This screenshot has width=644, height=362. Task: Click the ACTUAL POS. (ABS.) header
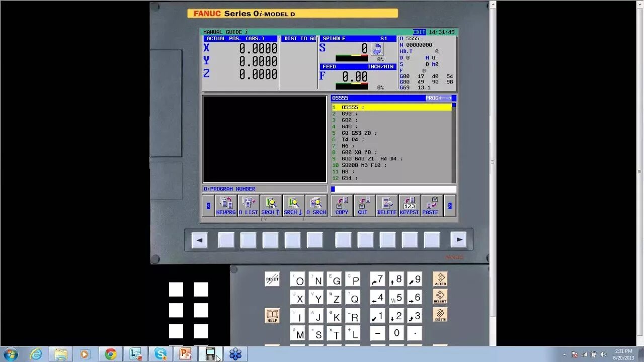[240, 39]
